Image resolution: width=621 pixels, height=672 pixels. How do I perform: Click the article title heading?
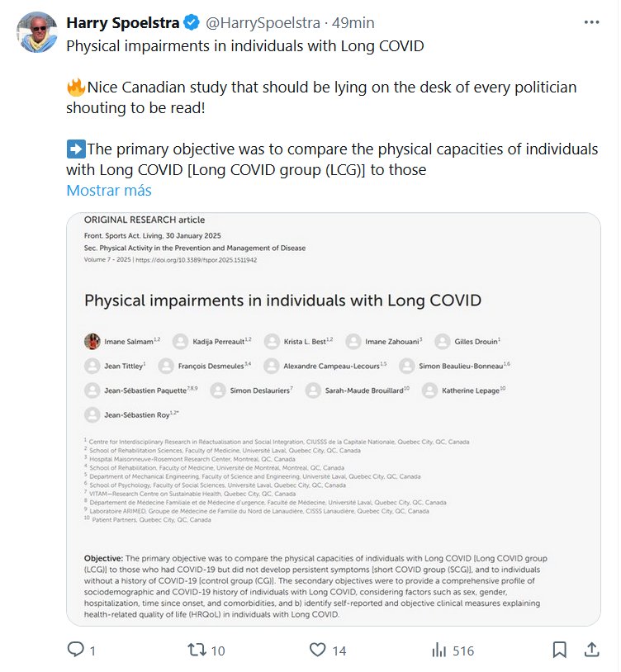point(282,300)
